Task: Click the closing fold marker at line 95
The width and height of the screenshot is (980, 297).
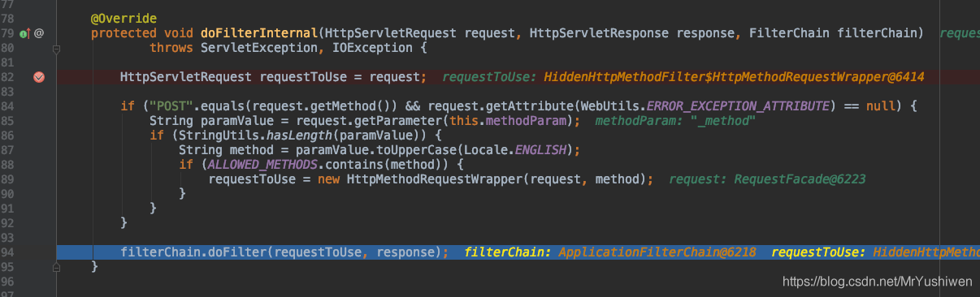Action: click(x=57, y=266)
